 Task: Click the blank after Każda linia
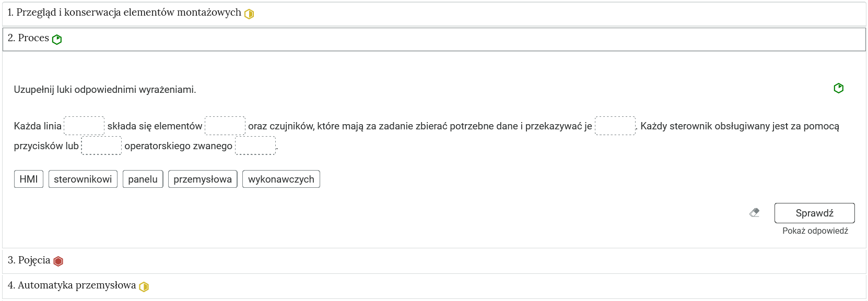pos(84,126)
